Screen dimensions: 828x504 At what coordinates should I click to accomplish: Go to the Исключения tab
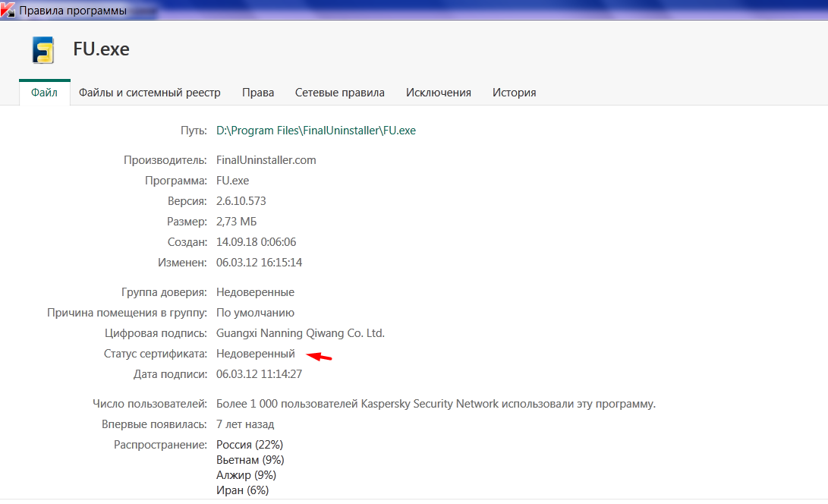point(439,93)
